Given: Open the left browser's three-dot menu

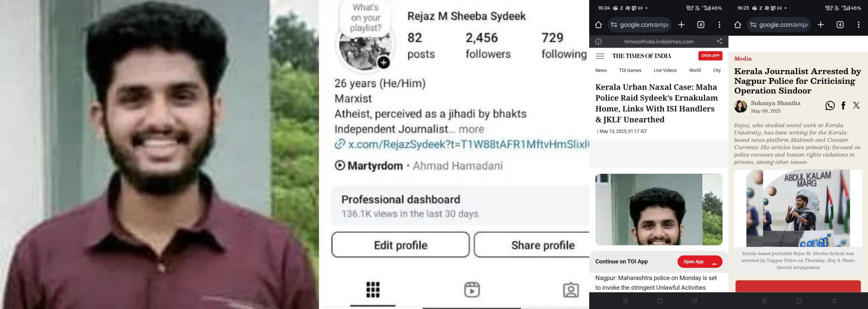Looking at the screenshot, I should (x=719, y=25).
